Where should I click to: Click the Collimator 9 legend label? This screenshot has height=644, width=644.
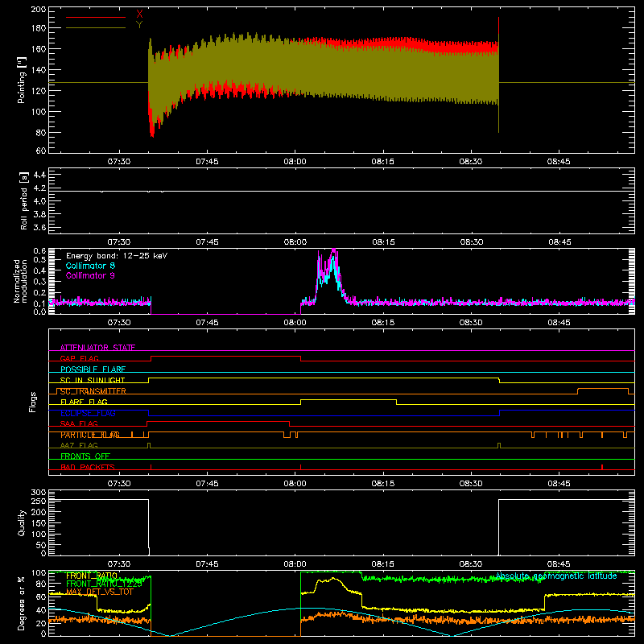click(x=90, y=275)
